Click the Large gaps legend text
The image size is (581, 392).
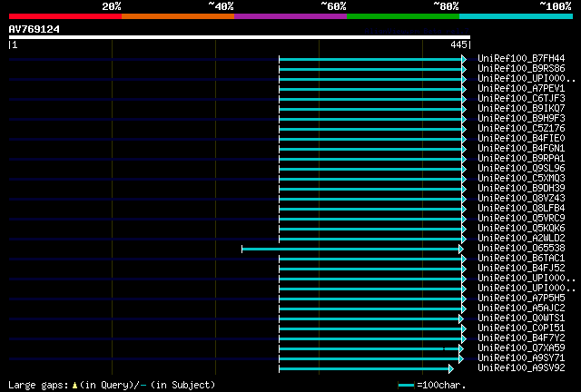click(x=38, y=386)
